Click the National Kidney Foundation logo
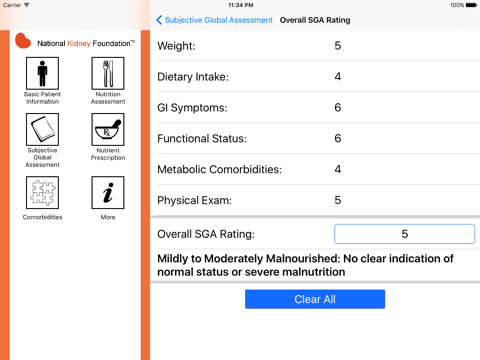 75,42
